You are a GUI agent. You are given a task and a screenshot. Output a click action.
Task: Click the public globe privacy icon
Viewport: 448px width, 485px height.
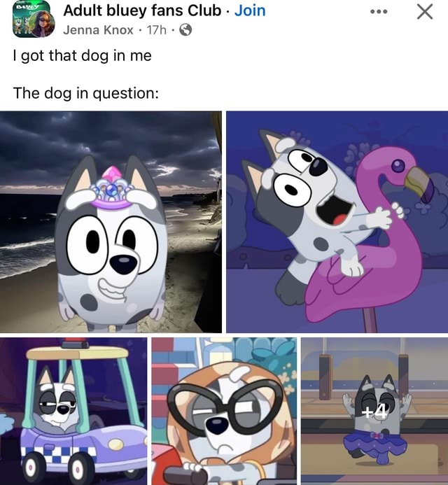click(x=185, y=30)
